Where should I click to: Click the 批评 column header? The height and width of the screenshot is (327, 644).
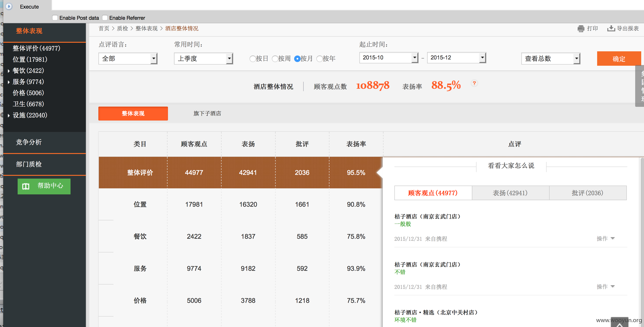[302, 144]
